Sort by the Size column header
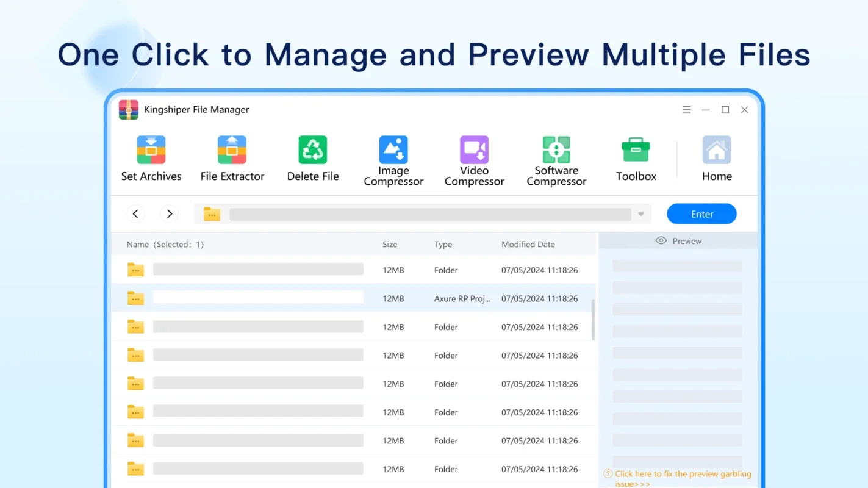Image resolution: width=868 pixels, height=488 pixels. coord(390,245)
